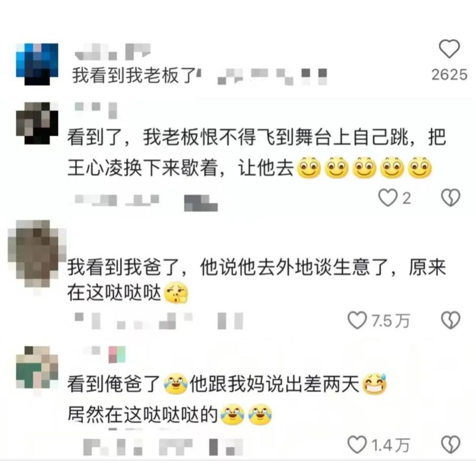This screenshot has width=476, height=461.
Task: Open the dark avatar of 王心凌 reply author
Action: coord(37,123)
